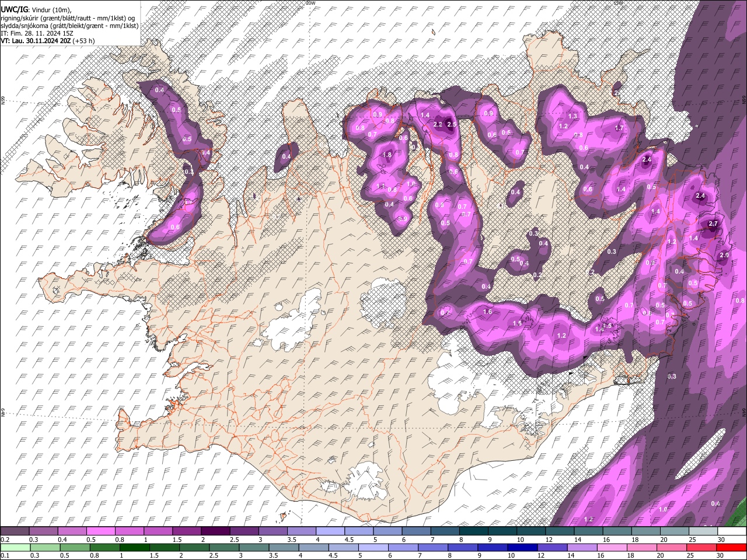Click the '(+53 h)' forecast offset
The height and width of the screenshot is (560, 747).
point(83,41)
